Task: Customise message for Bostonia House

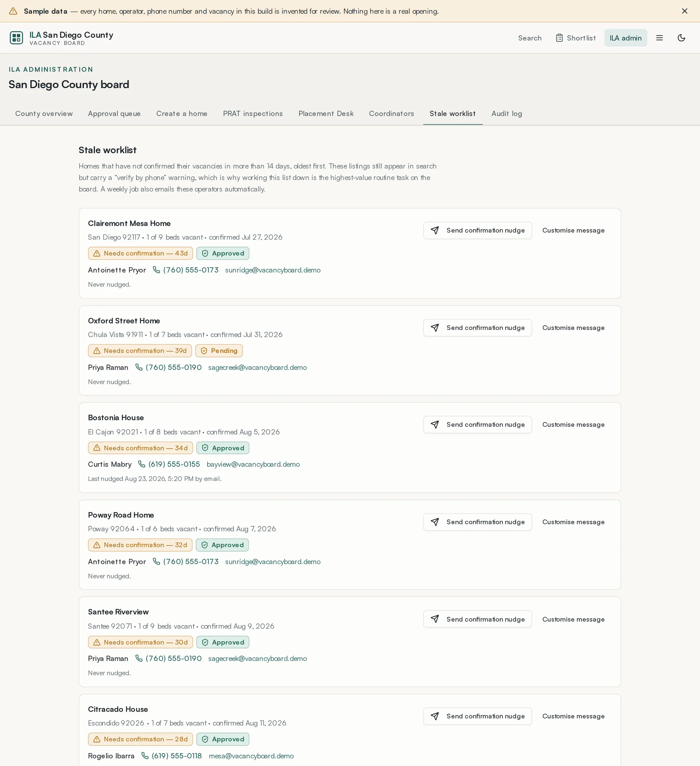Action: pos(573,424)
